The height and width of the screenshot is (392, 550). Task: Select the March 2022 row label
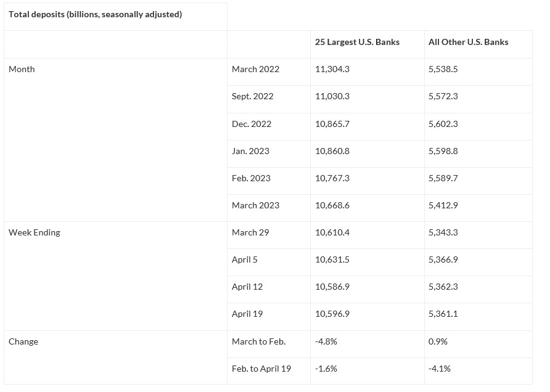pyautogui.click(x=255, y=69)
